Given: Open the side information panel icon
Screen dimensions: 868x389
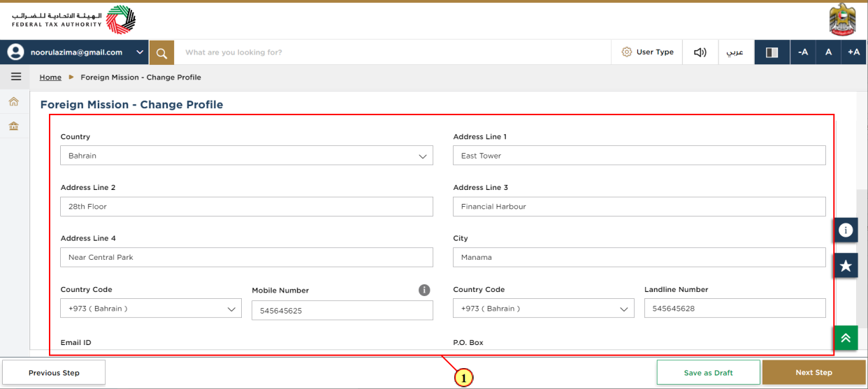Looking at the screenshot, I should (x=846, y=230).
